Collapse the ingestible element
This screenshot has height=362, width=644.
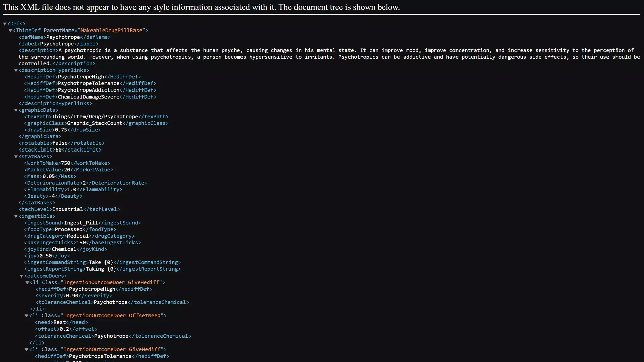click(16, 216)
